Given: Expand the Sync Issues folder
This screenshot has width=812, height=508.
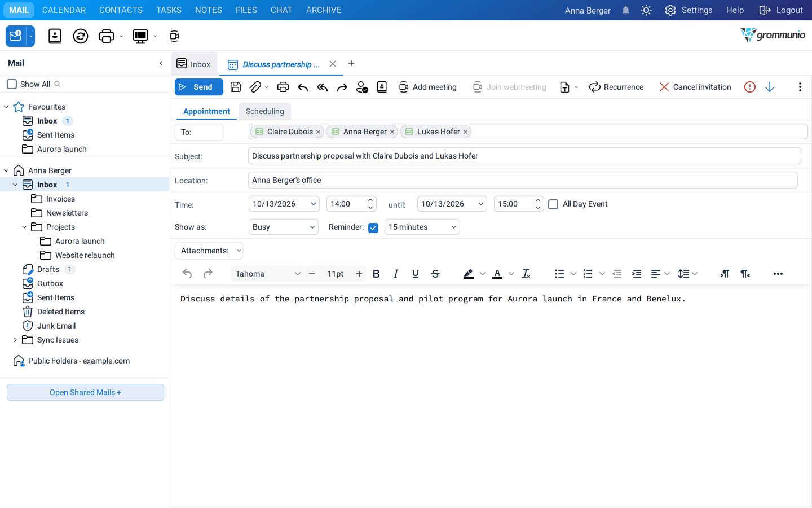Looking at the screenshot, I should (15, 340).
